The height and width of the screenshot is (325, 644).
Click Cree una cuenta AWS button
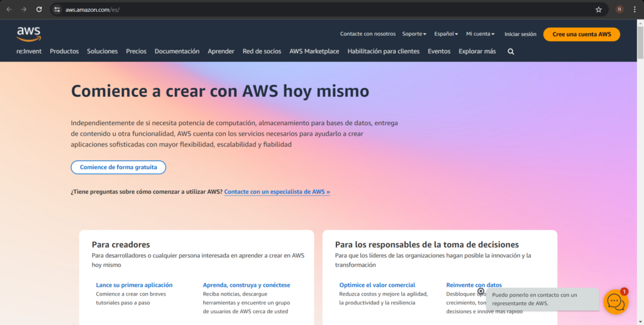click(582, 35)
